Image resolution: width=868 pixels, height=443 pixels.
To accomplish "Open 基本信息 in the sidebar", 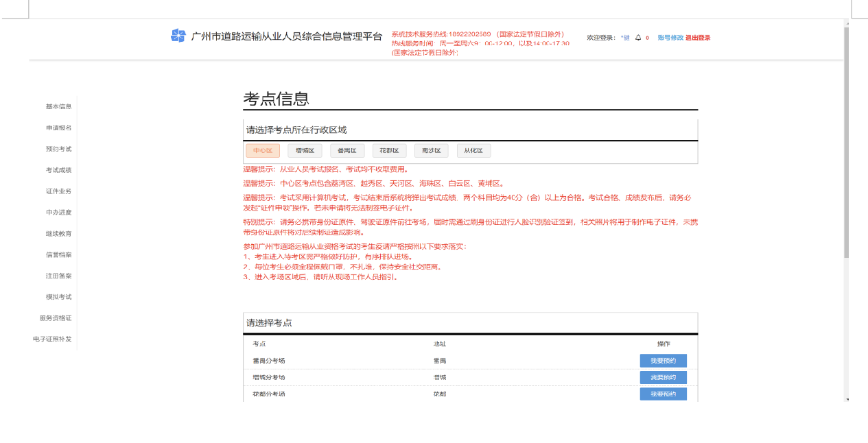I will pos(58,106).
